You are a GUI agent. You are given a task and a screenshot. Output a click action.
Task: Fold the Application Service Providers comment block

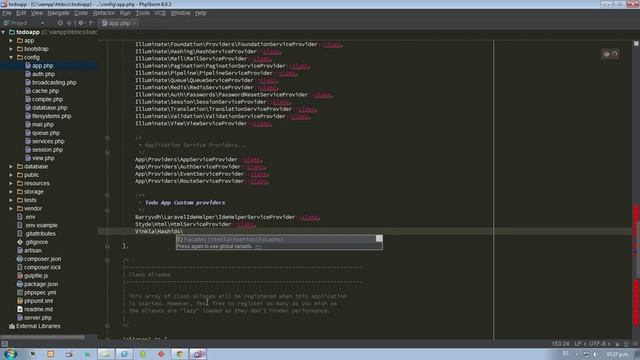107,138
